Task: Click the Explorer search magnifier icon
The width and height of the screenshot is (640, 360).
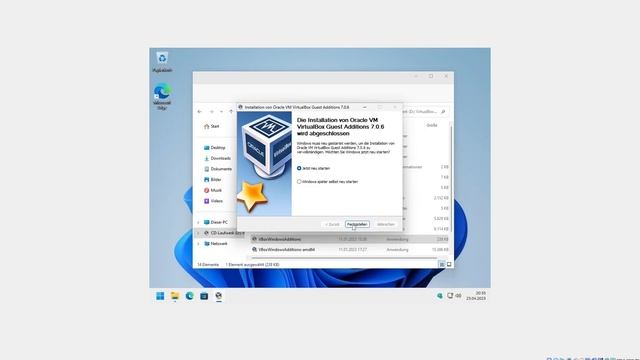Action: [x=443, y=111]
